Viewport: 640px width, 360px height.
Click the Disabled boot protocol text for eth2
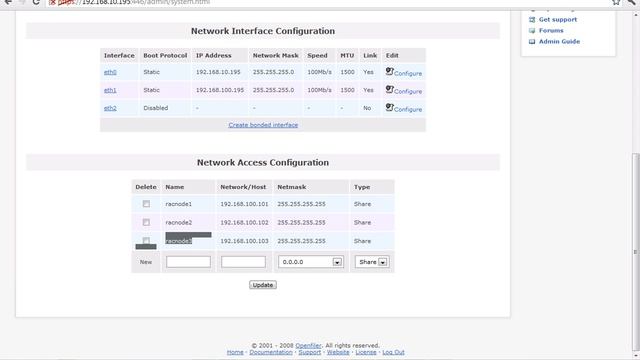pos(156,108)
